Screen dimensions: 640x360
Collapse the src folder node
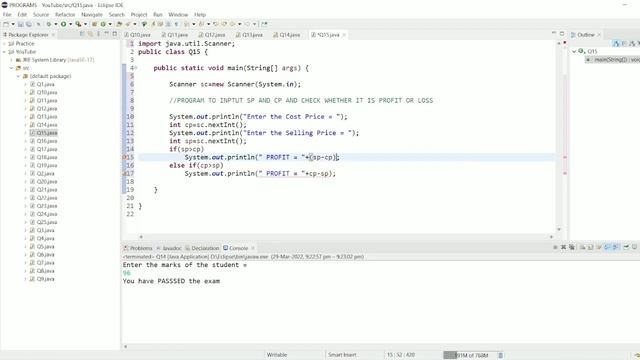[11, 68]
